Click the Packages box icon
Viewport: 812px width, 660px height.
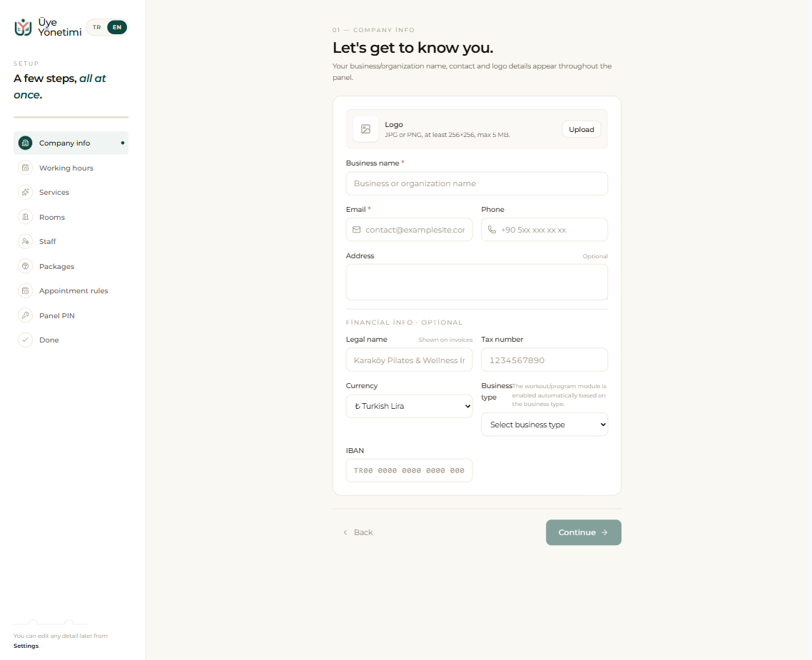[26, 266]
